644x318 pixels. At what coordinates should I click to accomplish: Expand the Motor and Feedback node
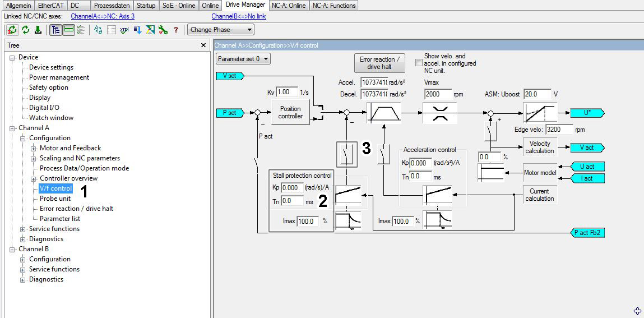click(34, 148)
